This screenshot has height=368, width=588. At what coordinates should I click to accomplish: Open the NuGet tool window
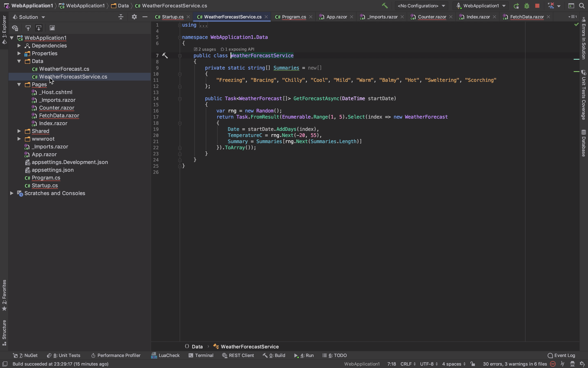point(25,355)
